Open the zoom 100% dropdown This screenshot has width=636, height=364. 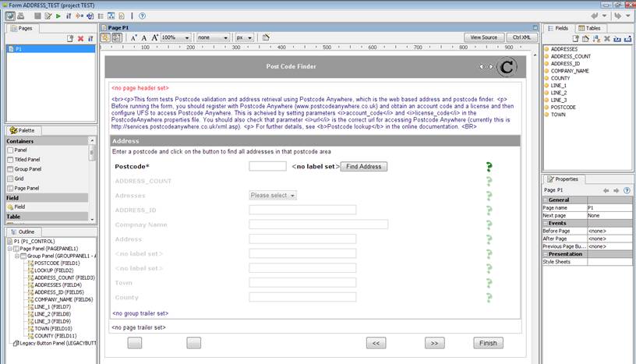pos(176,37)
